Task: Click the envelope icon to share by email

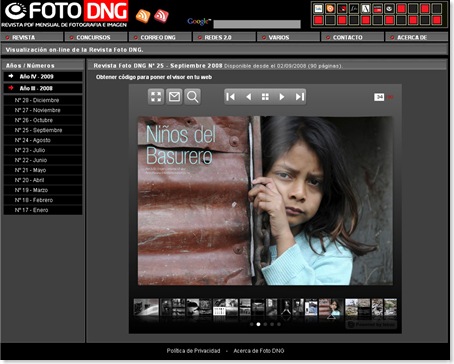Action: pyautogui.click(x=174, y=97)
